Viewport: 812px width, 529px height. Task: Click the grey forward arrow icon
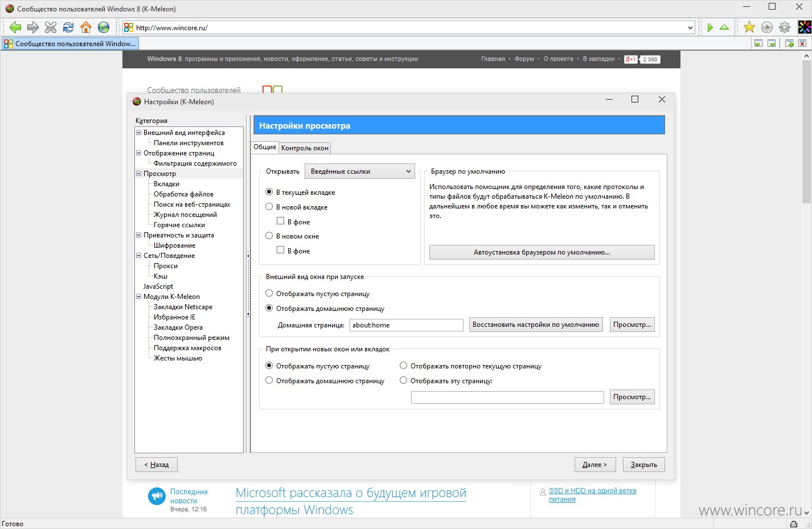33,27
